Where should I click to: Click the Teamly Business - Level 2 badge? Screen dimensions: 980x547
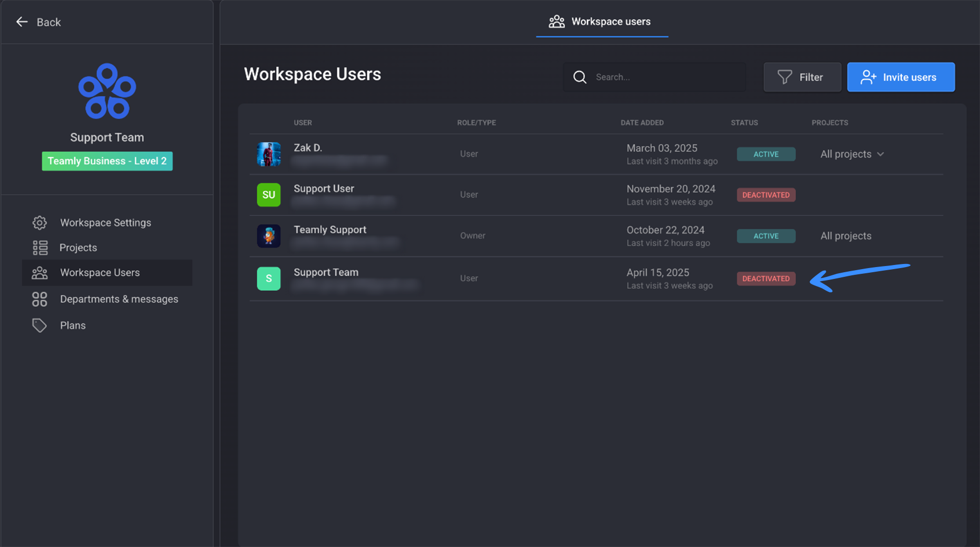107,161
